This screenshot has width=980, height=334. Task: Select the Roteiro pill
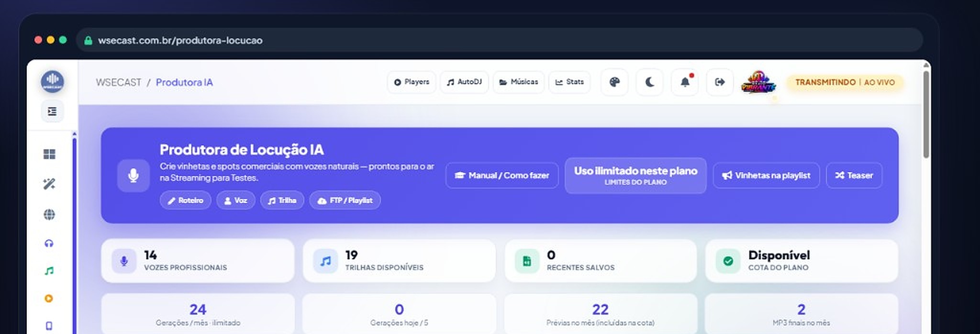[x=185, y=200]
